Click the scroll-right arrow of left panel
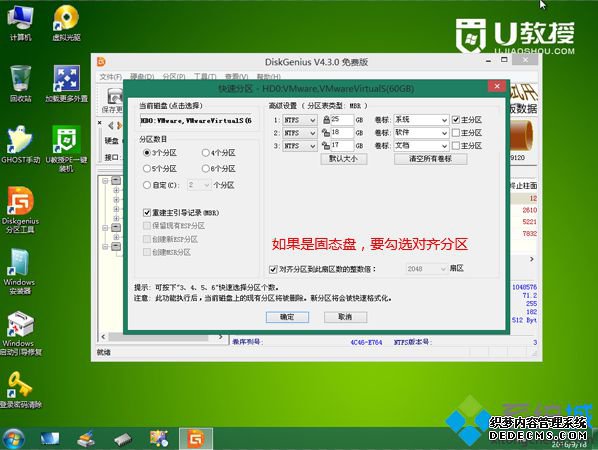Screen dimensions: 598x450 click(x=220, y=337)
